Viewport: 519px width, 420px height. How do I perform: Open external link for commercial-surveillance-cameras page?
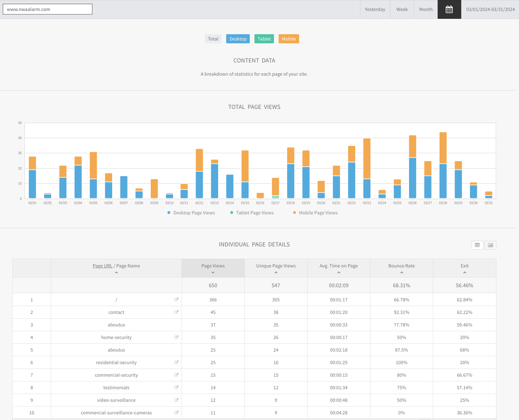(176, 412)
